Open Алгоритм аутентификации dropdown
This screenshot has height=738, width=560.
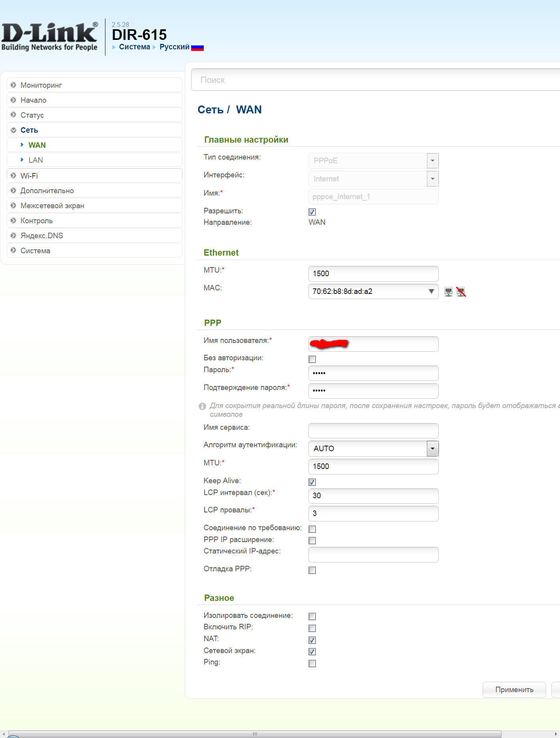pos(432,449)
